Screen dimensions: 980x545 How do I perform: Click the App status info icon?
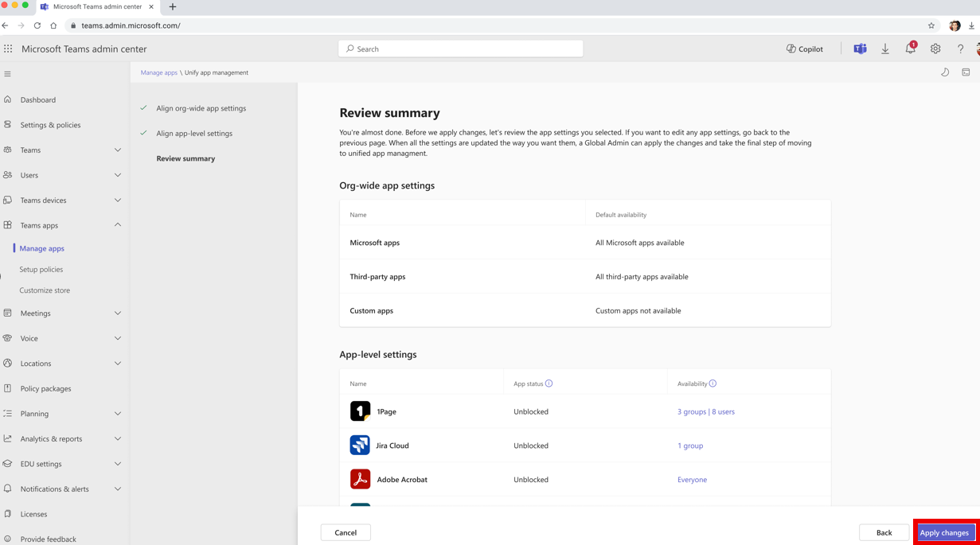click(x=549, y=383)
